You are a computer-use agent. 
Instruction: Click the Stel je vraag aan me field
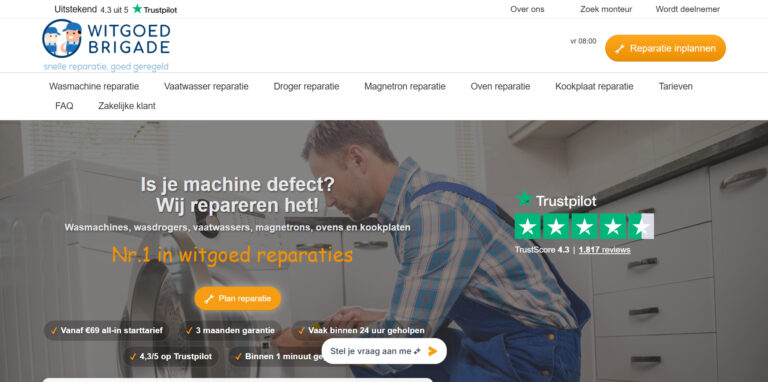click(x=384, y=351)
